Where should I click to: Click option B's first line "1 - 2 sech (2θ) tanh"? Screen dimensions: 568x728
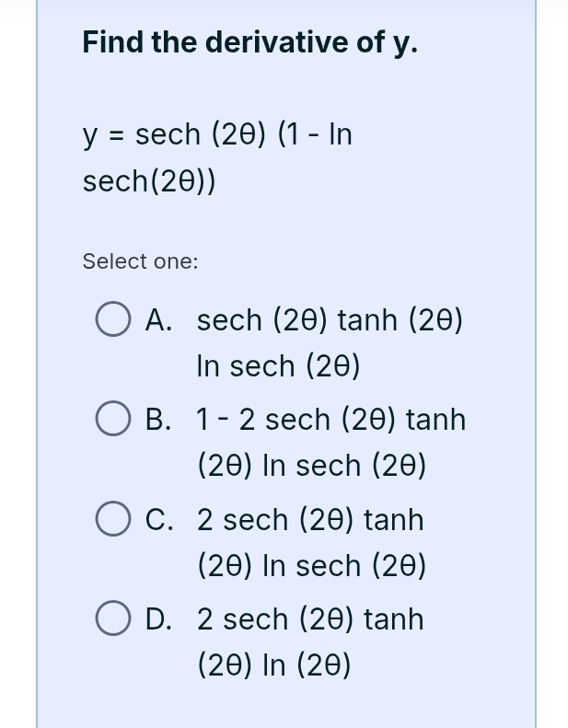point(331,421)
